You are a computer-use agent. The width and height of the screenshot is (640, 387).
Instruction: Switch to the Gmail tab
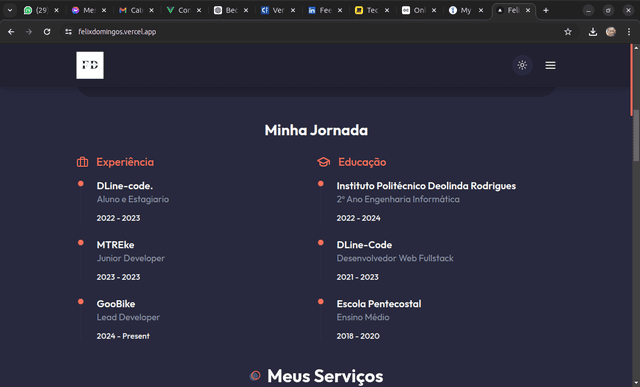point(132,10)
